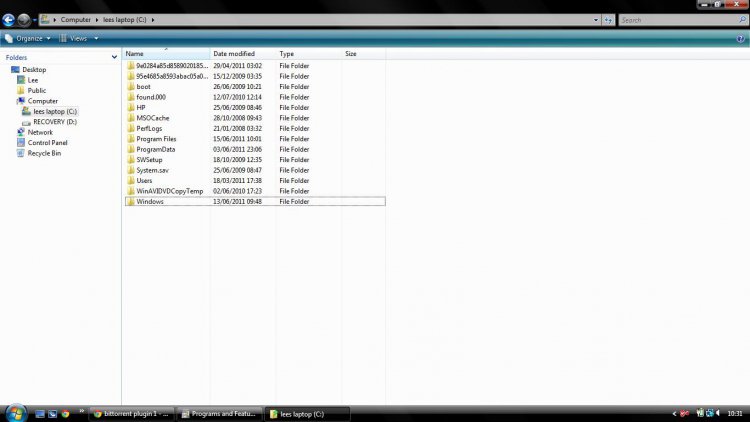Select Desktop in the folder tree
Viewport: 750px width, 422px height.
pyautogui.click(x=34, y=69)
